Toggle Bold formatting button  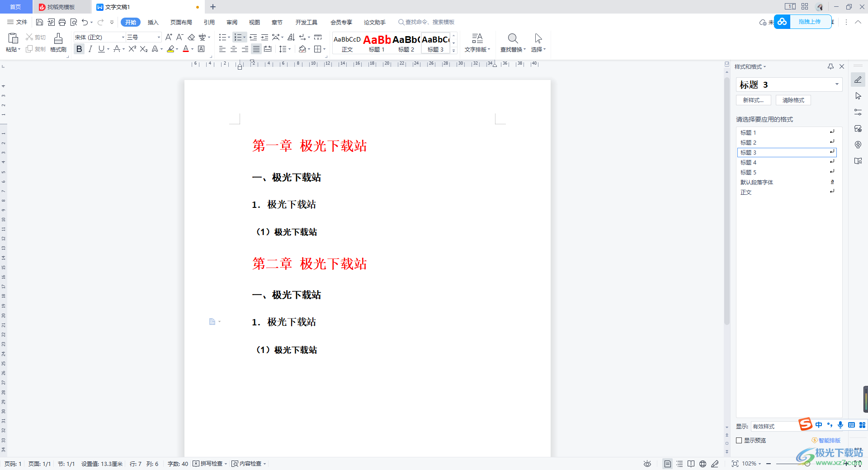[79, 49]
